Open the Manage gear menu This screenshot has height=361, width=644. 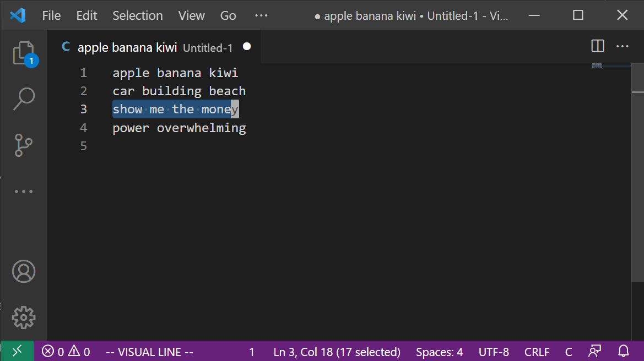pos(23,318)
